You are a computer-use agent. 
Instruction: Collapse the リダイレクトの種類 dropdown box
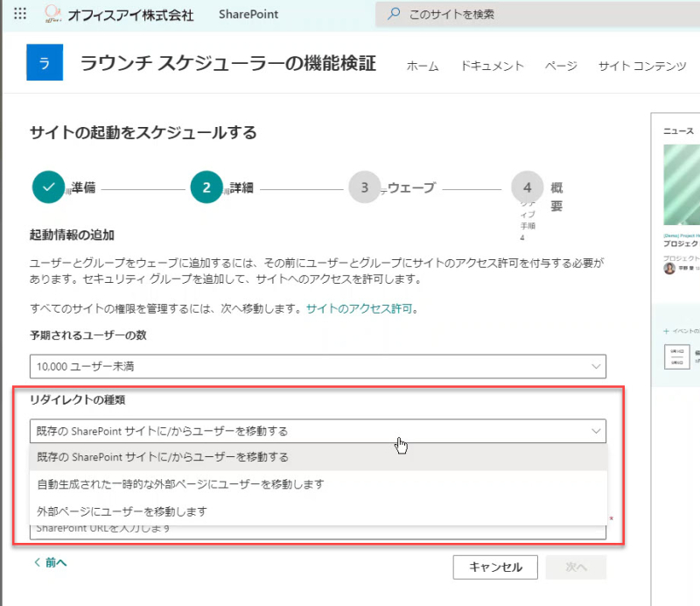[x=318, y=431]
